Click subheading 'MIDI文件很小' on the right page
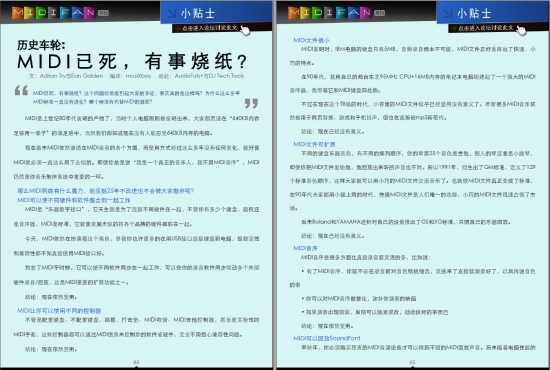 click(311, 40)
